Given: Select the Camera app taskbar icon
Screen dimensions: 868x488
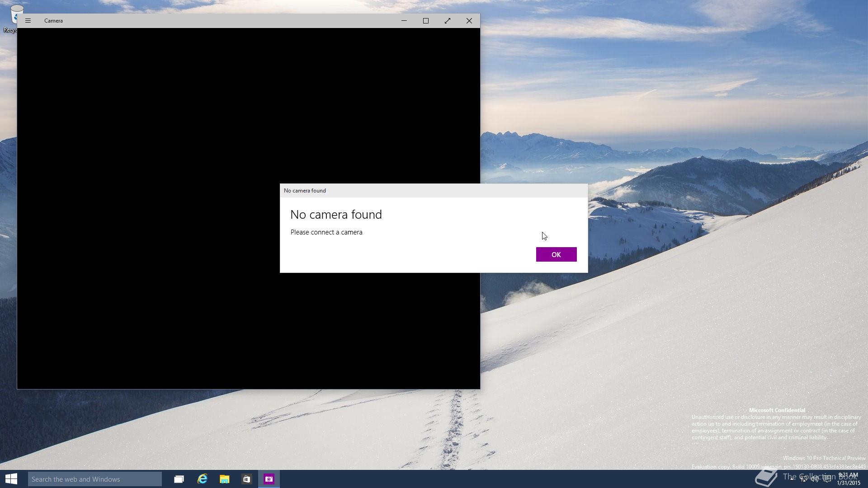Looking at the screenshot, I should 269,479.
